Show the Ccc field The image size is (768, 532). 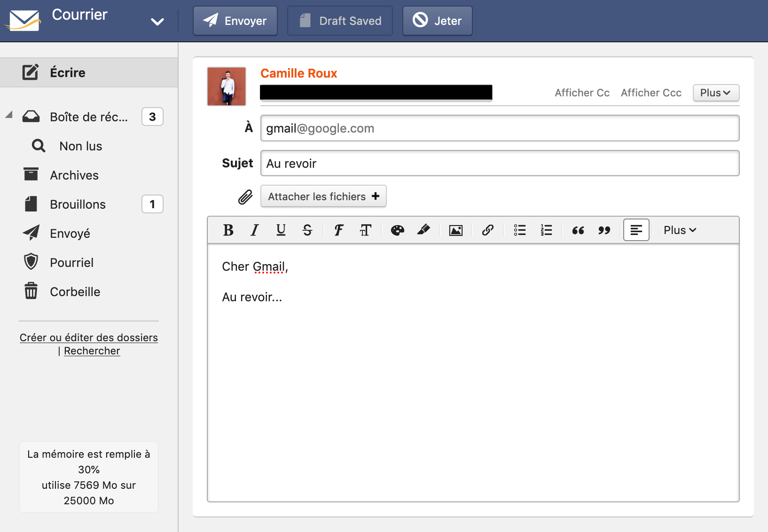tap(651, 93)
